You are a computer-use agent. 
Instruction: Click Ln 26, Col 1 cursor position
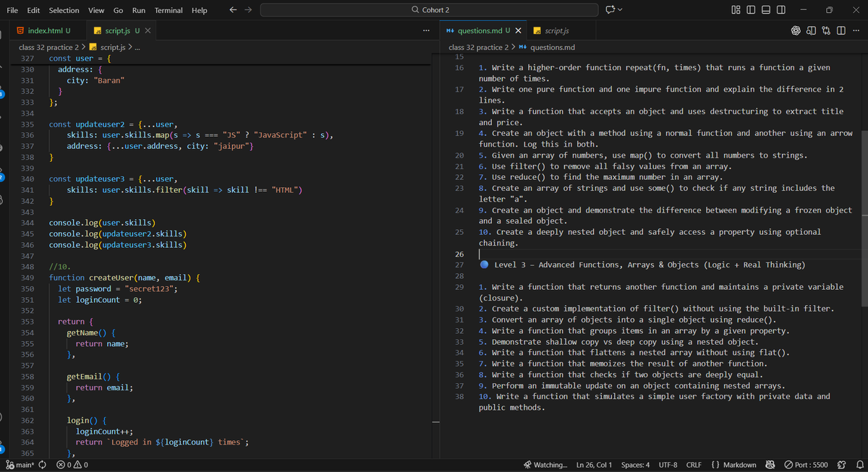coord(594,465)
